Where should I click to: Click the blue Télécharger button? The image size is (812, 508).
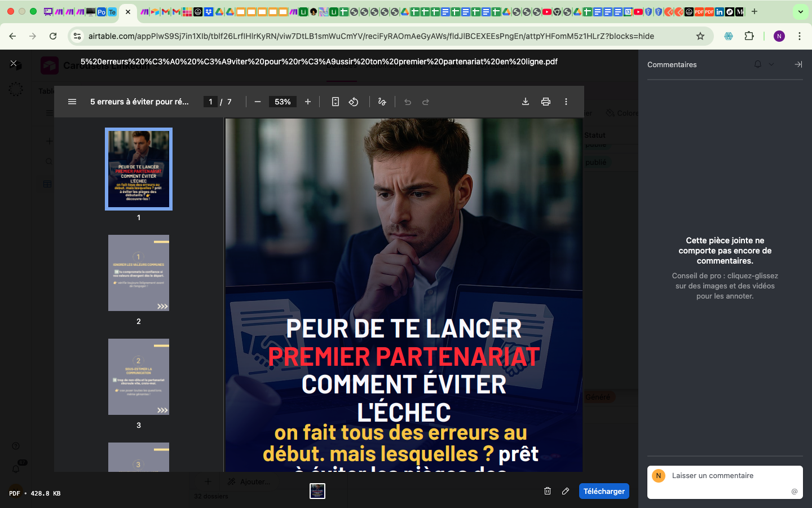(604, 491)
